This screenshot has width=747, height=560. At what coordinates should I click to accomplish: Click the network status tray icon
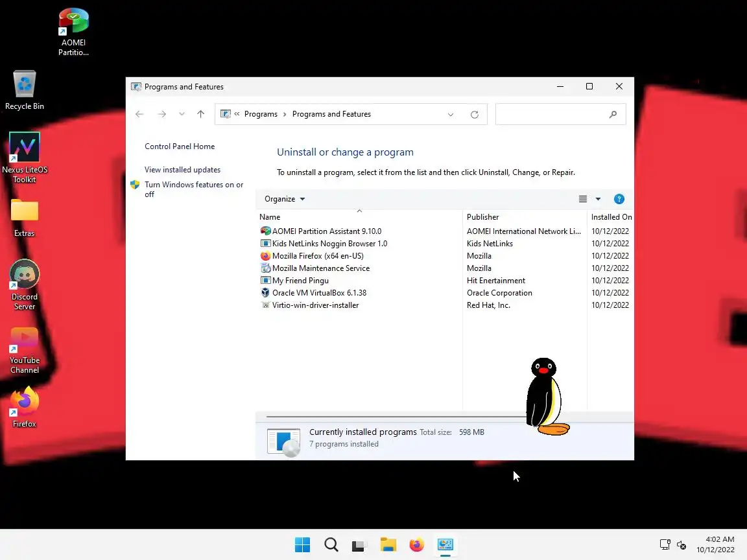[x=665, y=544]
